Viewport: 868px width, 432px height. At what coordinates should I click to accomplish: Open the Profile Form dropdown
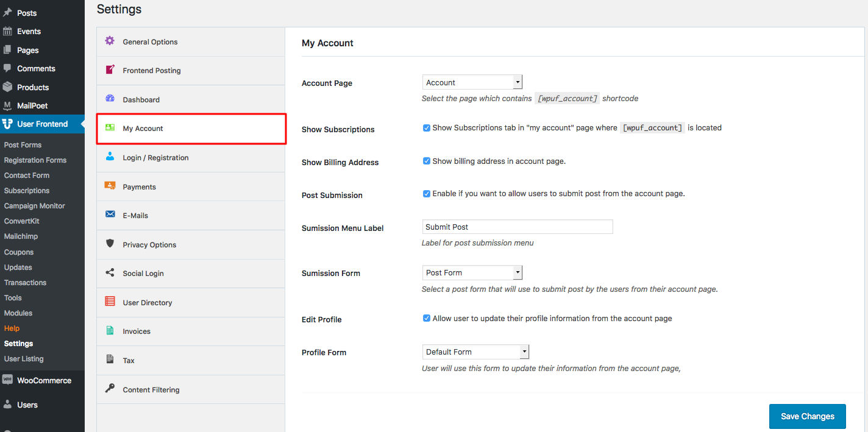[x=475, y=352]
